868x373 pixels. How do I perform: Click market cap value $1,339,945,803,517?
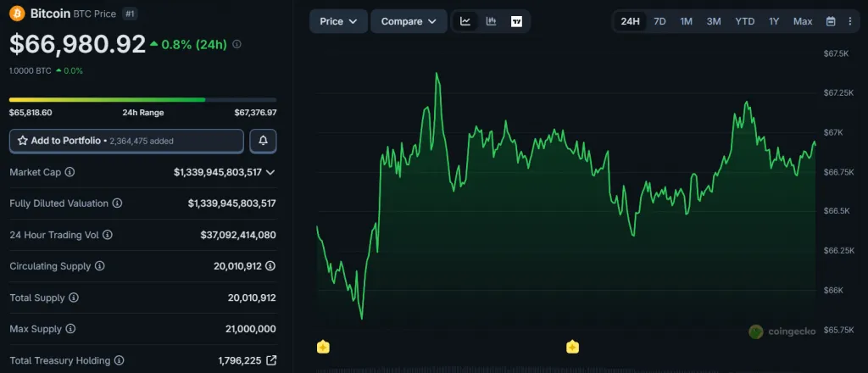[x=218, y=172]
